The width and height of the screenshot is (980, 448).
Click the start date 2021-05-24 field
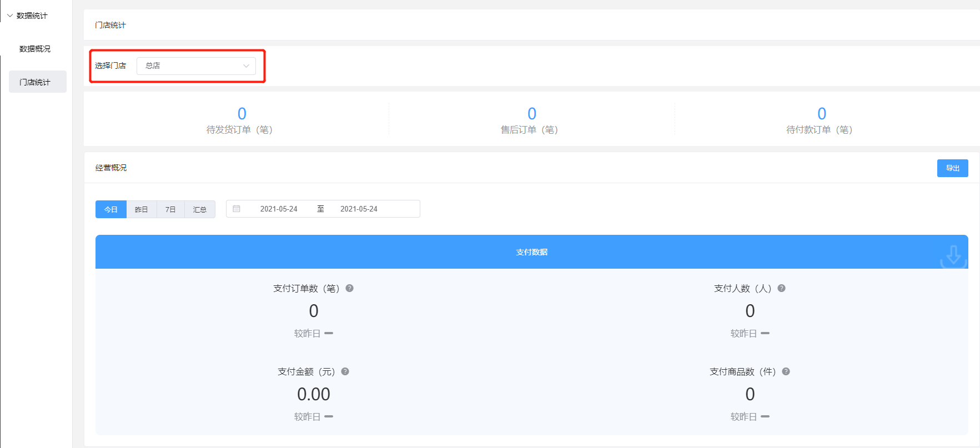tap(279, 209)
